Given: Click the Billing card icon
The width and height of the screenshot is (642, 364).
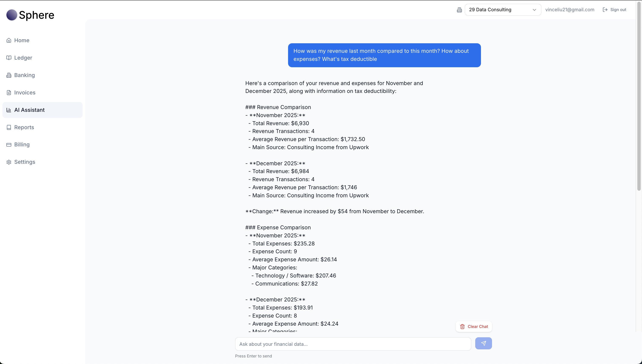Looking at the screenshot, I should point(9,144).
